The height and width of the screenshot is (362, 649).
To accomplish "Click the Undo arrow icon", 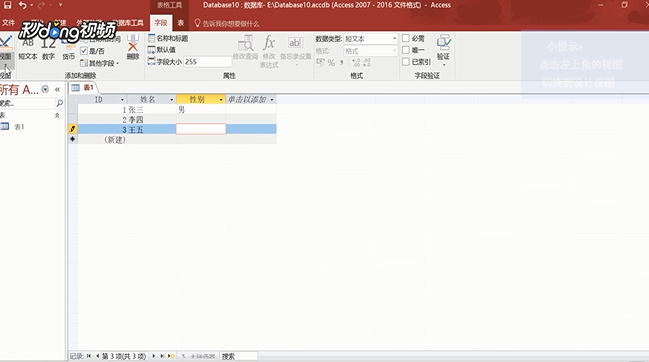I will click(23, 5).
